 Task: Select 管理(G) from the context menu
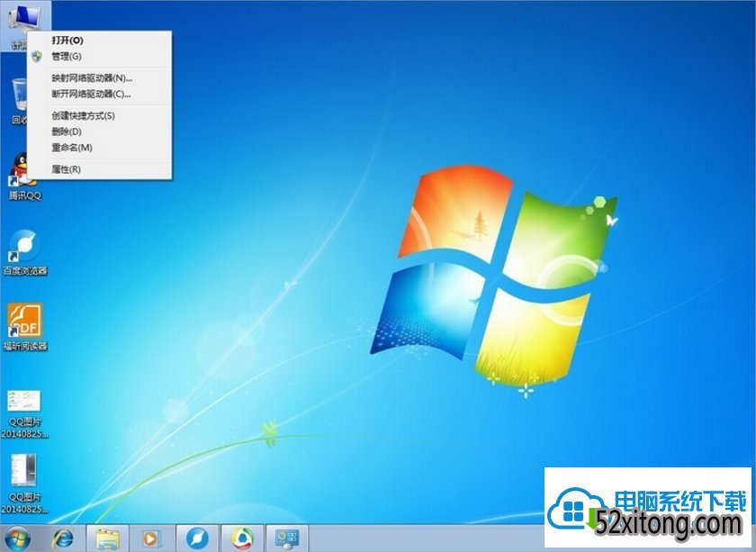[99, 57]
